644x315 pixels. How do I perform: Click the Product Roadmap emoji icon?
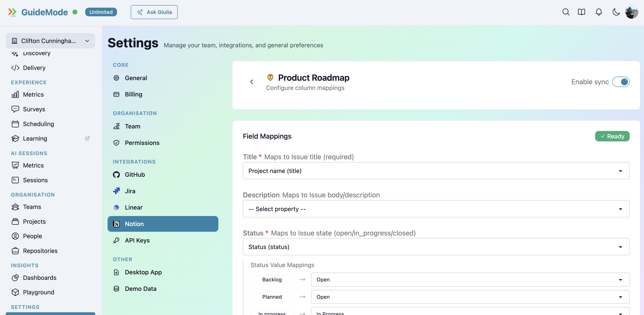tap(270, 78)
